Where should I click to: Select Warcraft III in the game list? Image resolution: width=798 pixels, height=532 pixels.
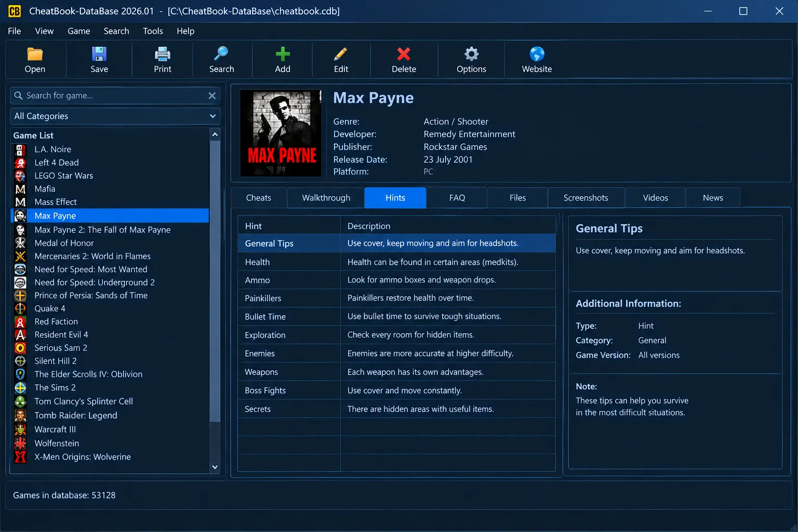pos(110,430)
